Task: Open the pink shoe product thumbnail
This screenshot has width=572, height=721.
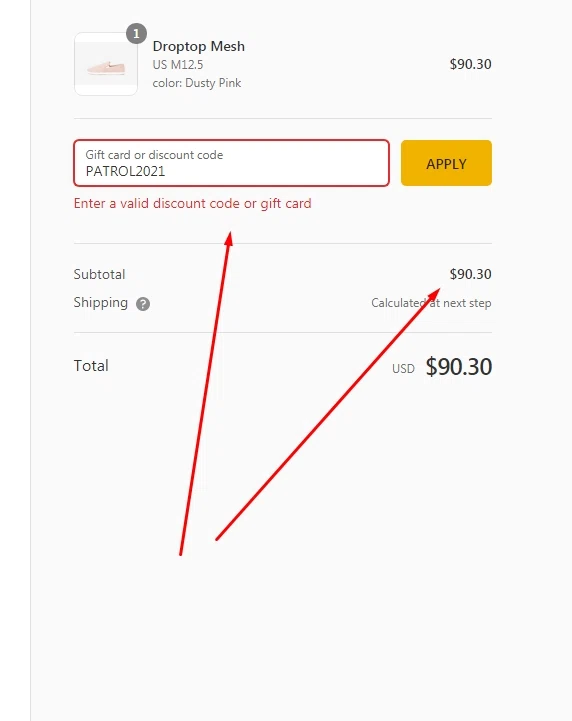Action: pos(106,64)
